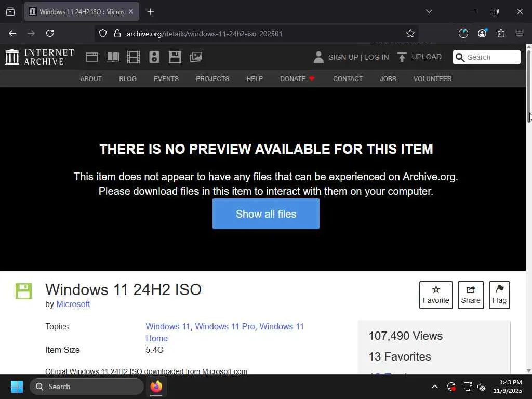532x399 pixels.
Task: Click the LOG IN link
Action: (376, 57)
